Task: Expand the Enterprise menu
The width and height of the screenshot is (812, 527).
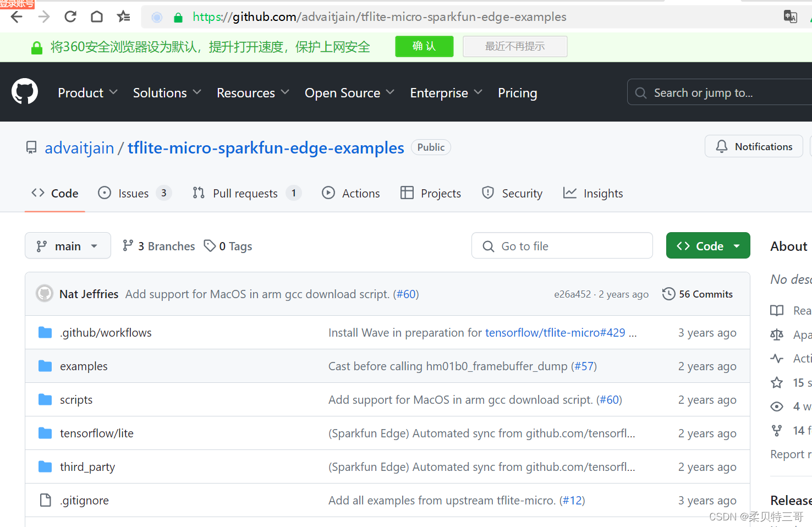Action: pyautogui.click(x=446, y=92)
